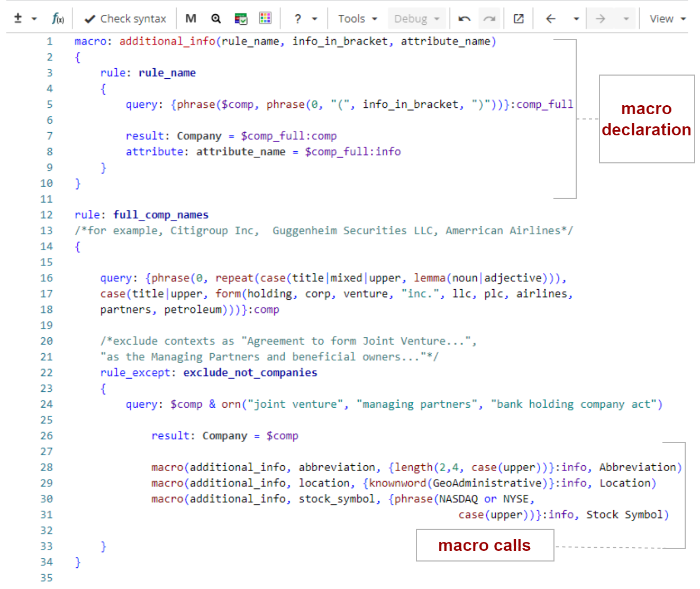Open the Debug dropdown

coord(416,17)
